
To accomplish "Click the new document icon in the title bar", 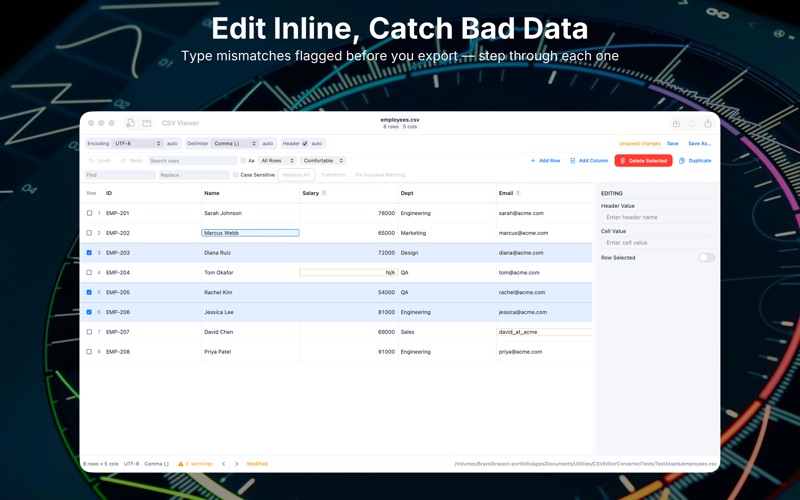I will pyautogui.click(x=131, y=123).
